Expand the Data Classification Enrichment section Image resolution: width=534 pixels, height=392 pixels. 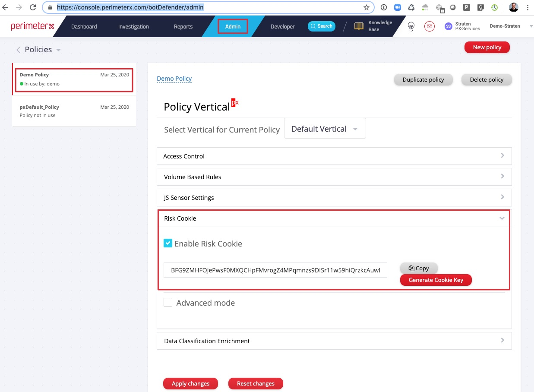click(334, 341)
